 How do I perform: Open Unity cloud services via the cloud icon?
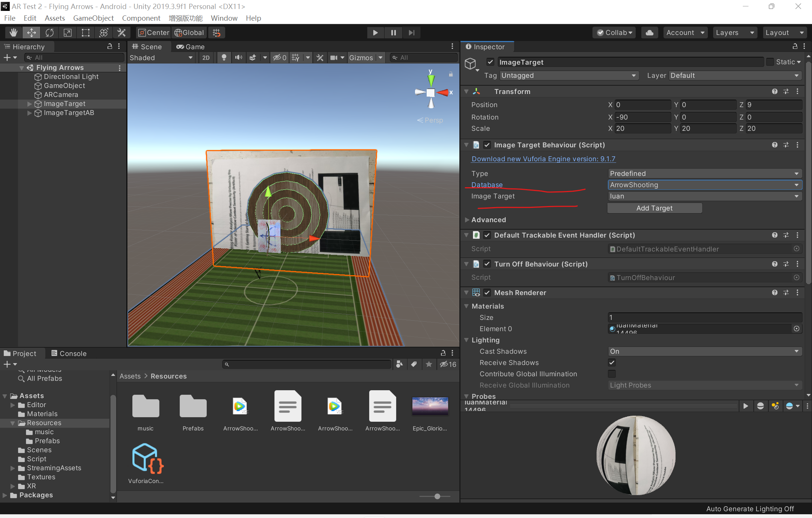650,32
